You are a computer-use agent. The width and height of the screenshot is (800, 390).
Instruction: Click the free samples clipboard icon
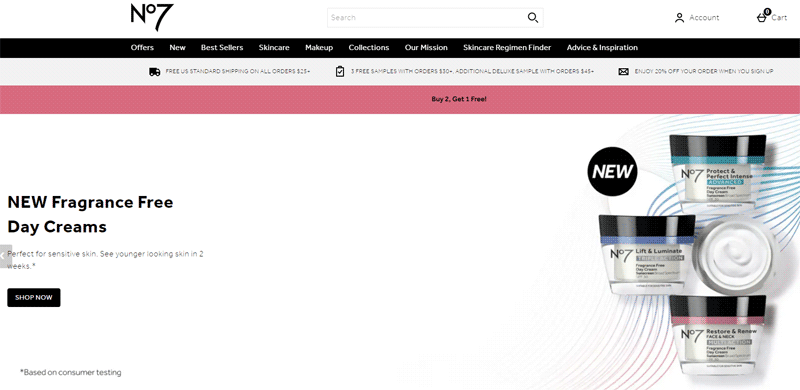(340, 71)
